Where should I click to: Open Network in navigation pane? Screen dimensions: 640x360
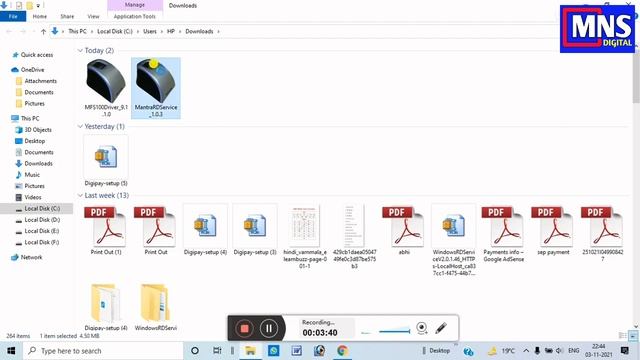point(31,258)
